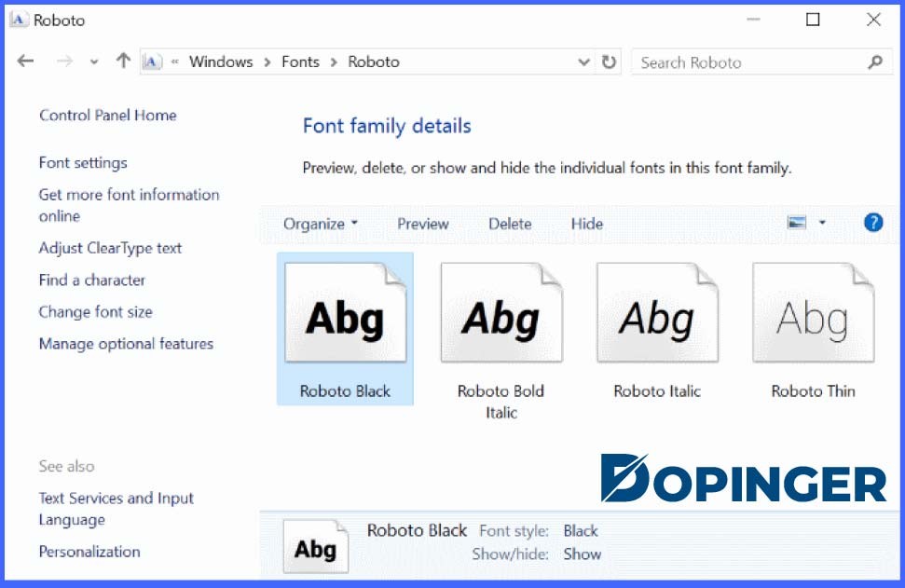The height and width of the screenshot is (588, 905).
Task: Expand the breadcrumb chevron after Fonts
Action: point(332,62)
